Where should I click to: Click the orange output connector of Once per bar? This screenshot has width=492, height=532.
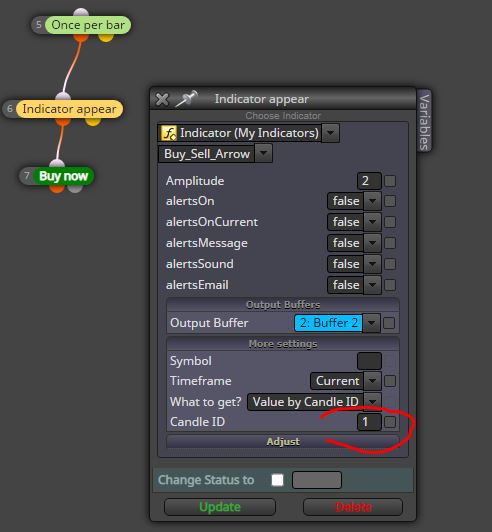(81, 37)
